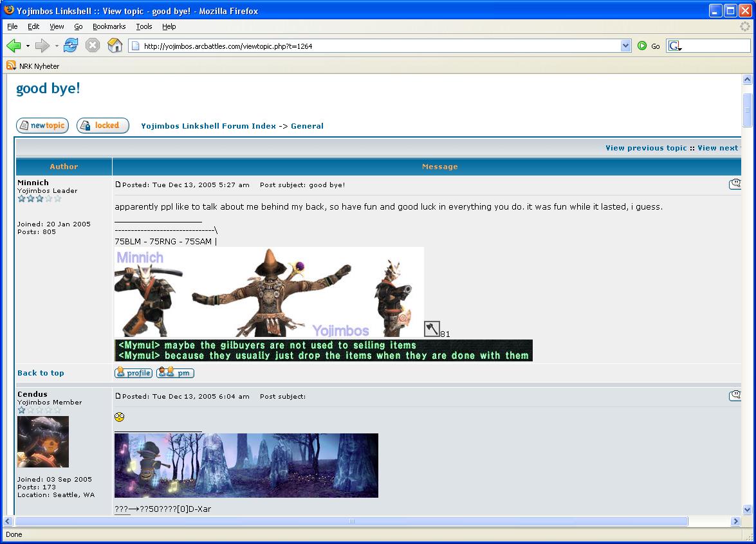Open the Tools menu
The image size is (756, 544).
[143, 26]
